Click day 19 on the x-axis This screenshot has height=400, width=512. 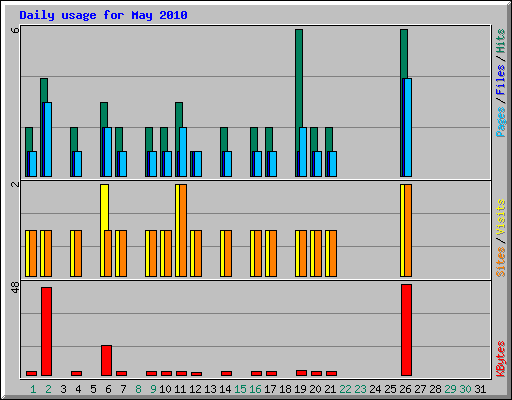click(x=300, y=389)
